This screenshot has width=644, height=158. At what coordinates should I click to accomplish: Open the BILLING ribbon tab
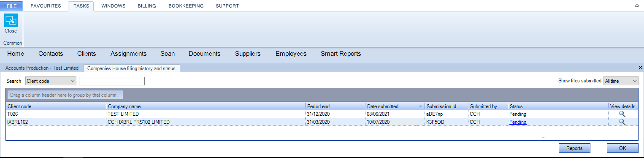pyautogui.click(x=147, y=6)
